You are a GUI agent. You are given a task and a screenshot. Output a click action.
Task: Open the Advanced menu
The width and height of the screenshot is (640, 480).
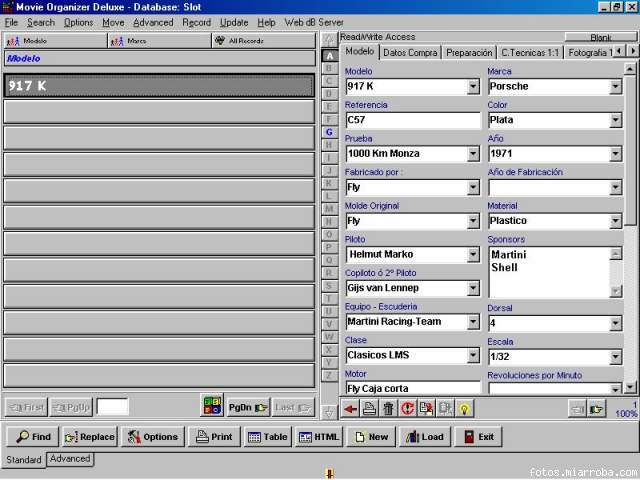[x=153, y=22]
